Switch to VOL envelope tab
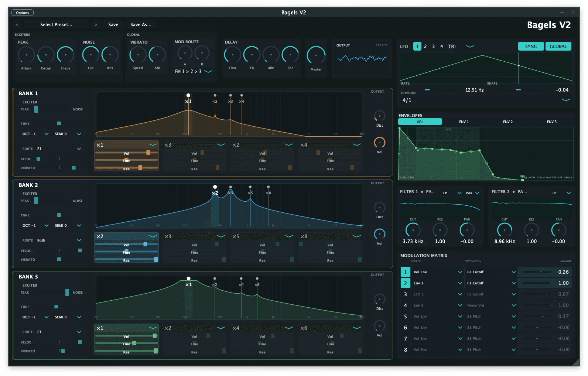 [420, 122]
